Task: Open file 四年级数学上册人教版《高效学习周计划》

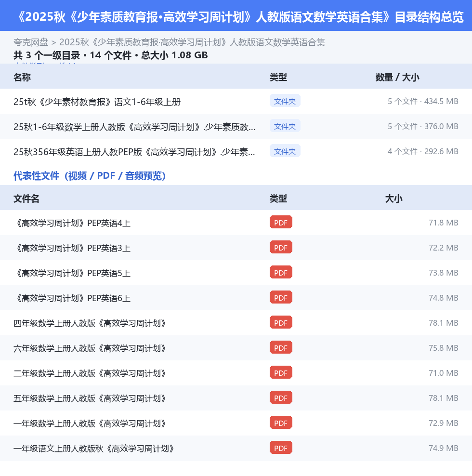Action: click(90, 323)
